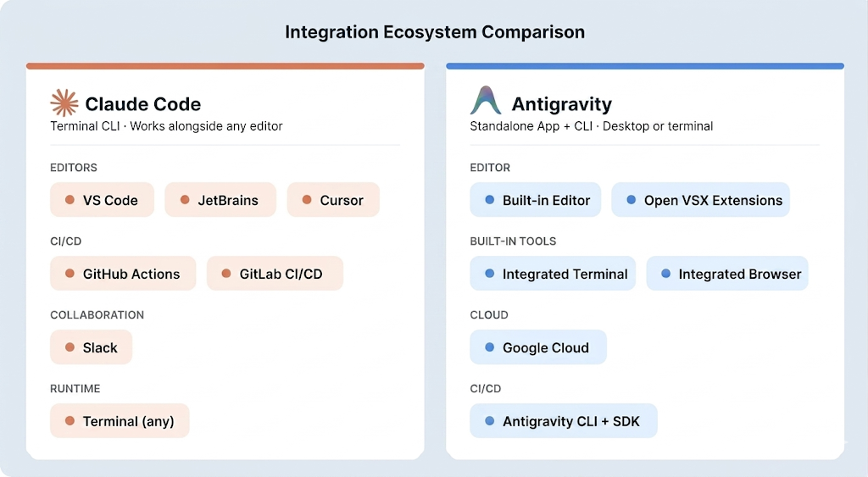Click the GitHub Actions chip
Screen dimensions: 868x477
pos(123,274)
